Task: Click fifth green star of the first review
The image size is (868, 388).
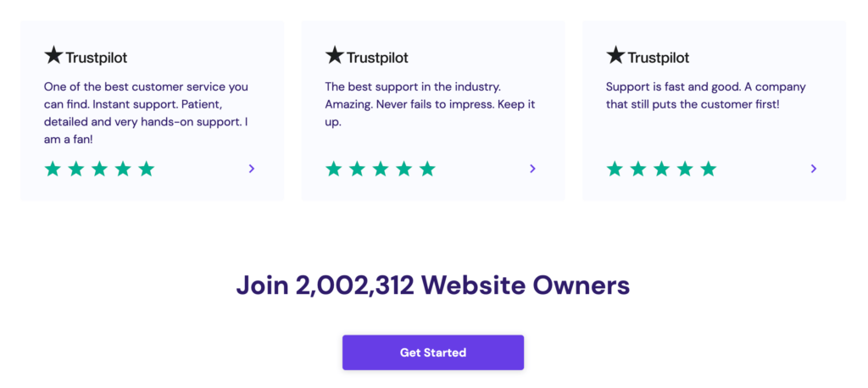Action: [x=147, y=169]
